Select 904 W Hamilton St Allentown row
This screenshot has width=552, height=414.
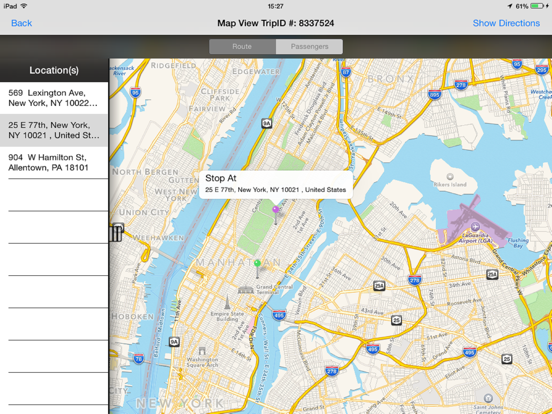click(x=54, y=162)
